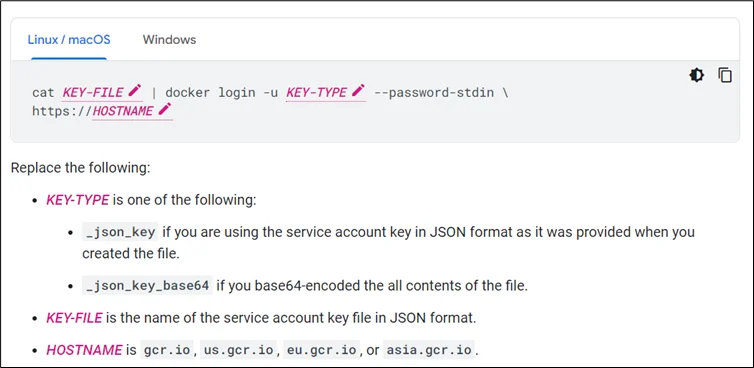Edit the HOSTNAME placeholder after https://
This screenshot has height=368, width=754.
[x=123, y=111]
